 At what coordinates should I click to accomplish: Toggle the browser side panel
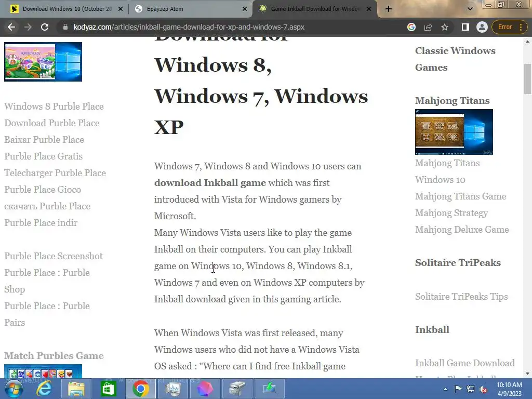coord(465,27)
